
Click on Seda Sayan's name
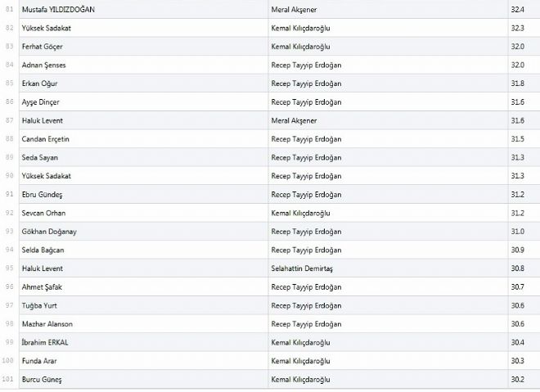pyautogui.click(x=40, y=157)
